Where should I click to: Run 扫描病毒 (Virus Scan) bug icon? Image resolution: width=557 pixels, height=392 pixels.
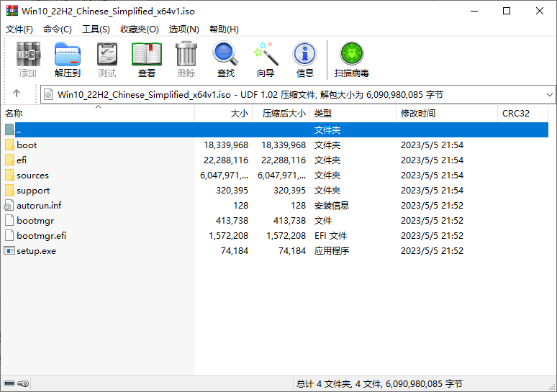point(352,54)
